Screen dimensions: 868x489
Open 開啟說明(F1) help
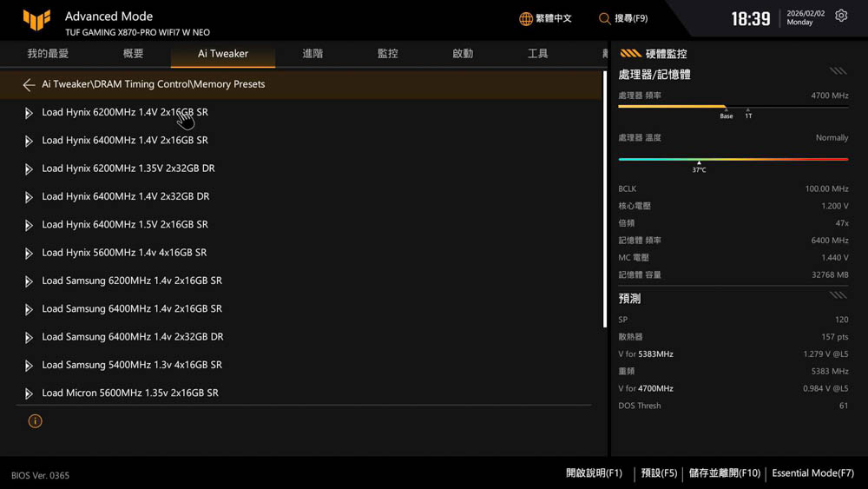click(594, 473)
